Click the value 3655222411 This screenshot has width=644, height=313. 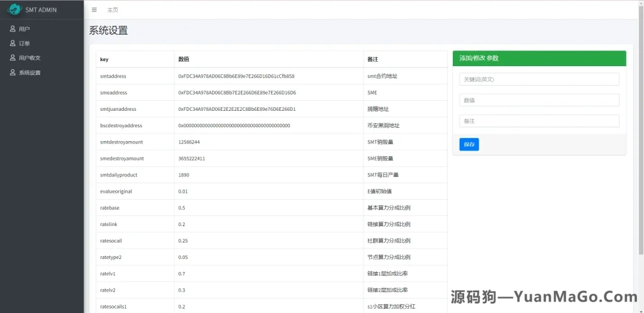pyautogui.click(x=191, y=158)
